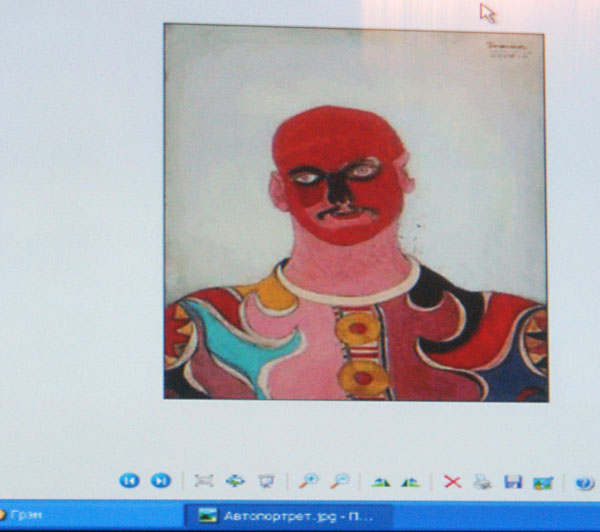Open image for editing
The height and width of the screenshot is (532, 600).
(x=543, y=483)
